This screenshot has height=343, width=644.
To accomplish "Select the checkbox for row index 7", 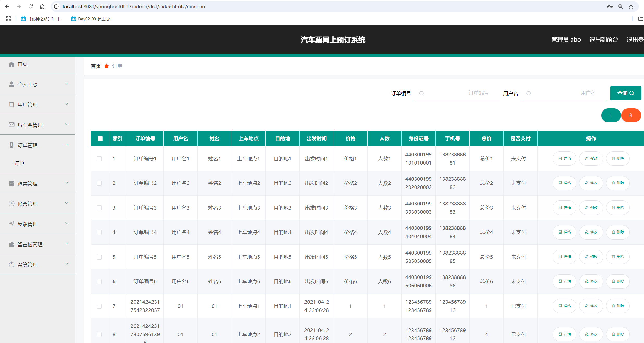I will point(99,306).
